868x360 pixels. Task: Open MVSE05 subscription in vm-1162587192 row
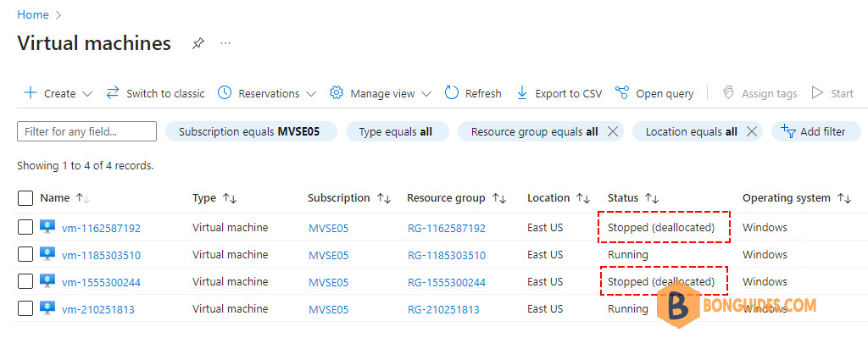point(329,229)
